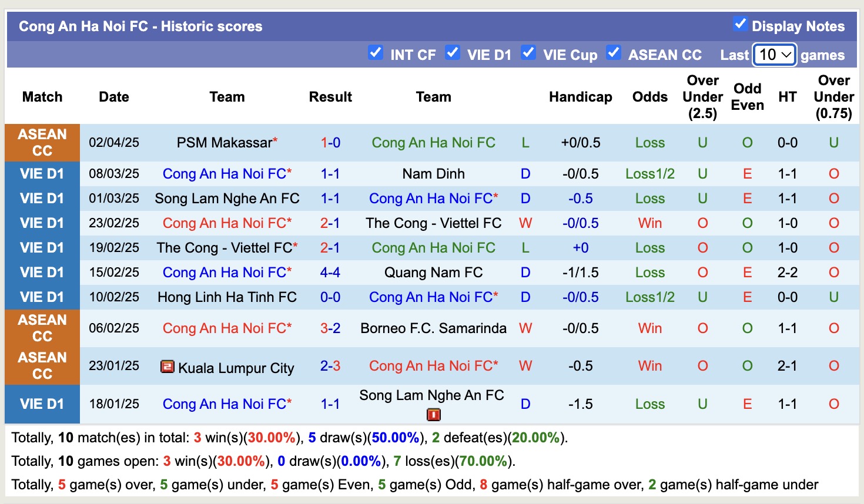This screenshot has height=504, width=864.
Task: Uncheck the VIE Cup checkbox
Action: 528,53
